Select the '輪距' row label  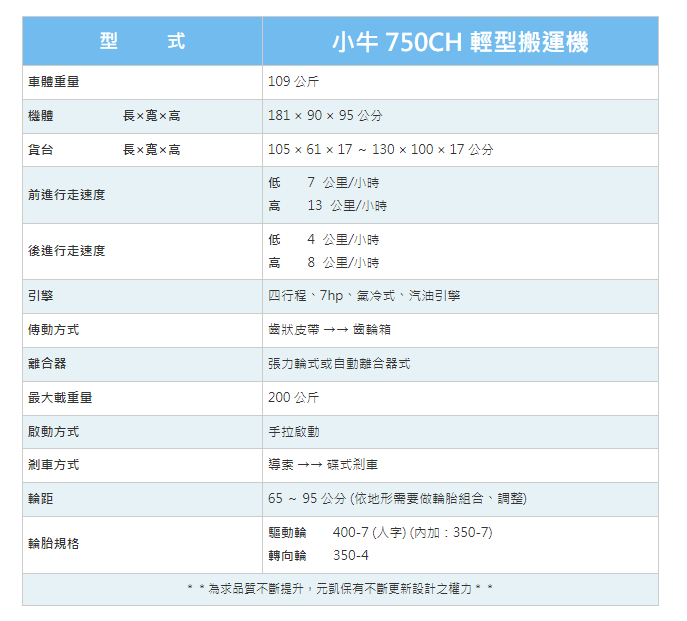tap(41, 499)
